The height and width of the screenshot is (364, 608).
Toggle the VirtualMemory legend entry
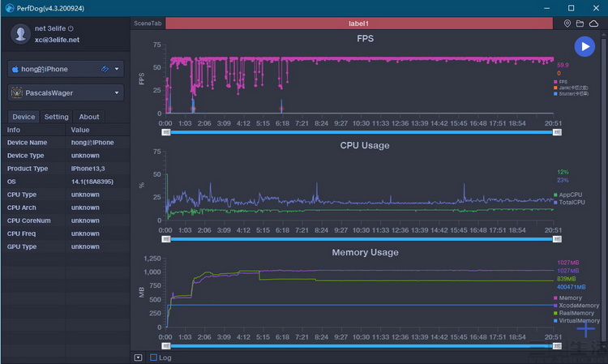coord(576,320)
